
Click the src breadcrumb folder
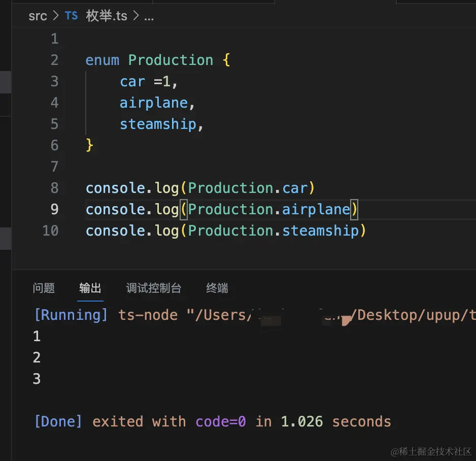(x=38, y=16)
